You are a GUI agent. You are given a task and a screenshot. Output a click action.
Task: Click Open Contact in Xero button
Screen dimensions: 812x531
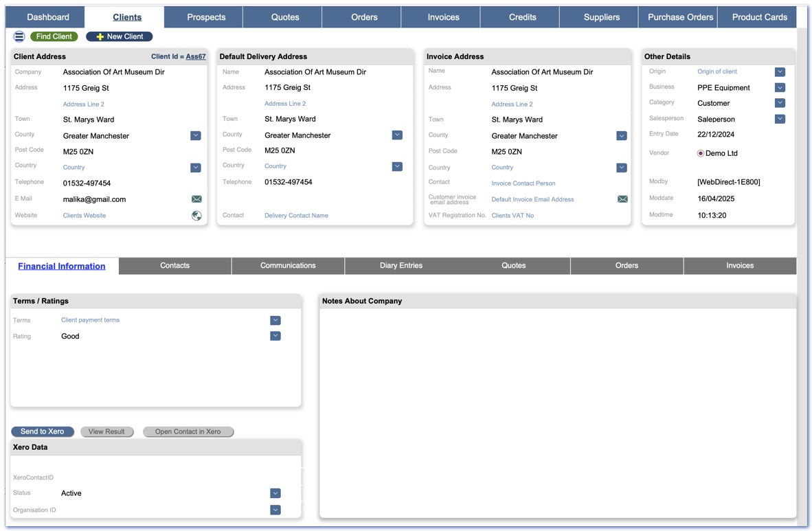(x=188, y=431)
